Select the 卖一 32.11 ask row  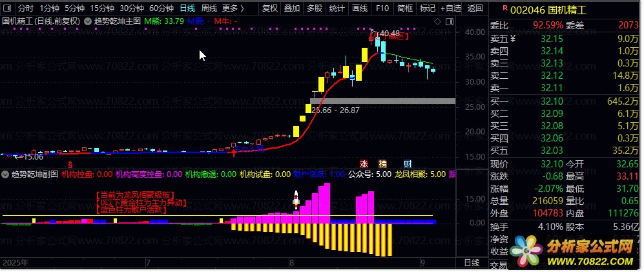(x=565, y=87)
